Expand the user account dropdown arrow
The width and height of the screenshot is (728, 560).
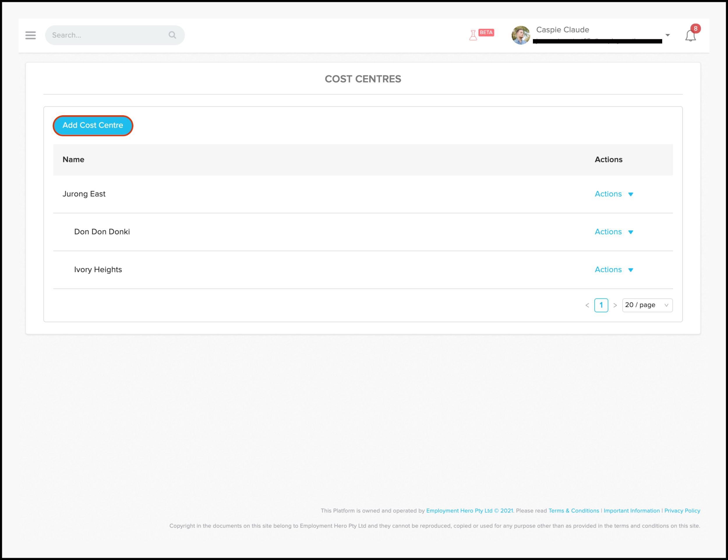pos(667,35)
